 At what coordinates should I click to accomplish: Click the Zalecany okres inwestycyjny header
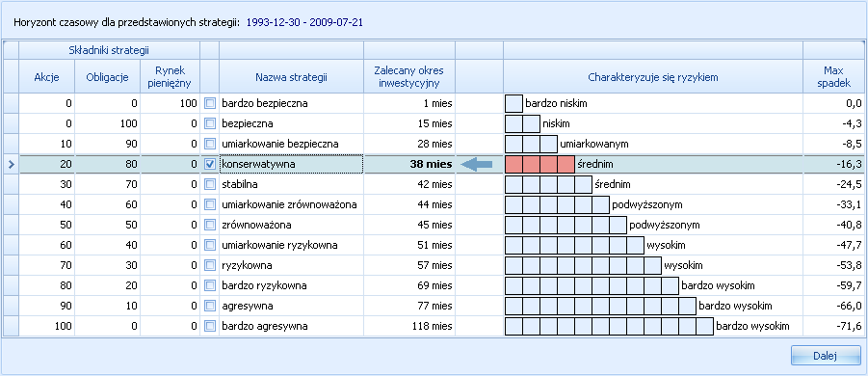pos(409,77)
